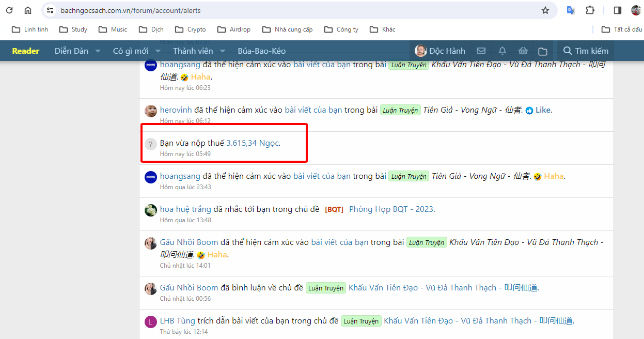Bookmark this page with star icon
644x339 pixels.
[x=545, y=10]
